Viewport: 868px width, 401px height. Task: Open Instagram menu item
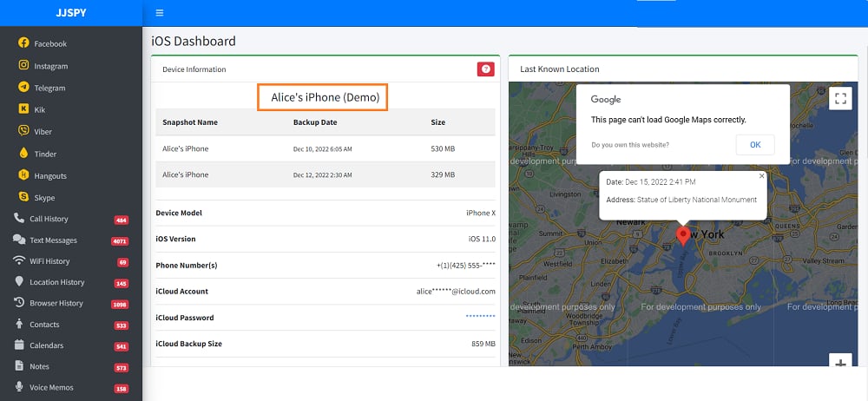[51, 66]
